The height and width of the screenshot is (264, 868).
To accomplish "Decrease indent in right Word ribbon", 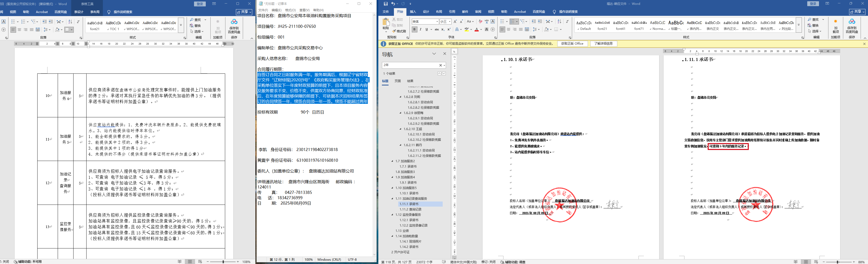I will pyautogui.click(x=534, y=21).
